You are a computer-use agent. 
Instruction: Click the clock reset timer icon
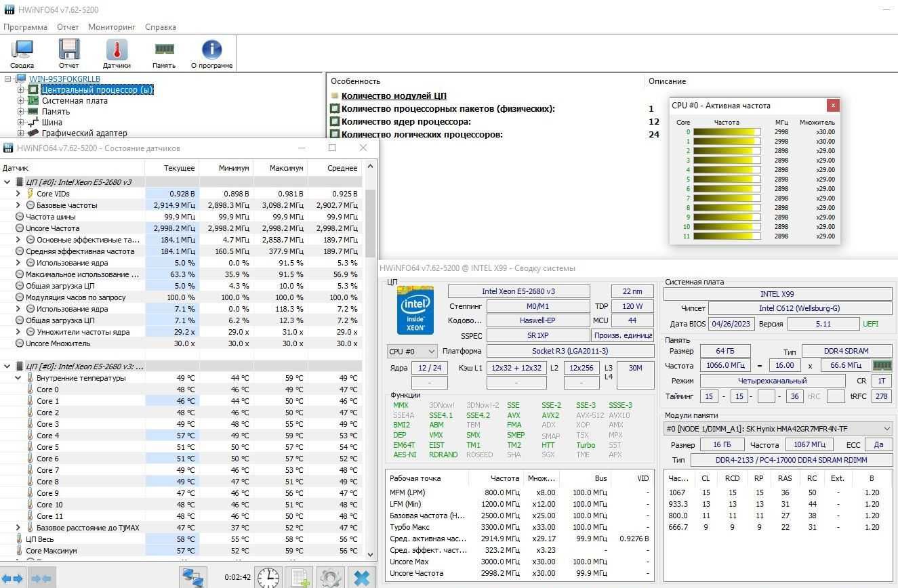pyautogui.click(x=268, y=578)
